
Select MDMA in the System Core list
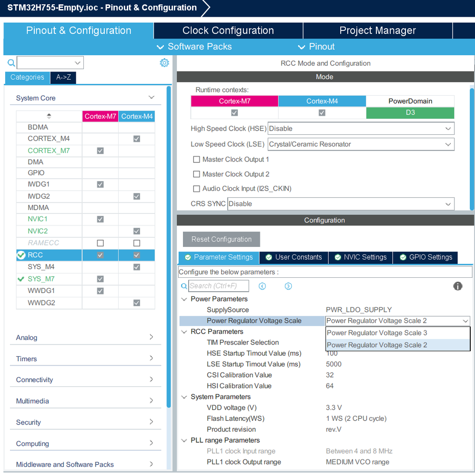[38, 208]
